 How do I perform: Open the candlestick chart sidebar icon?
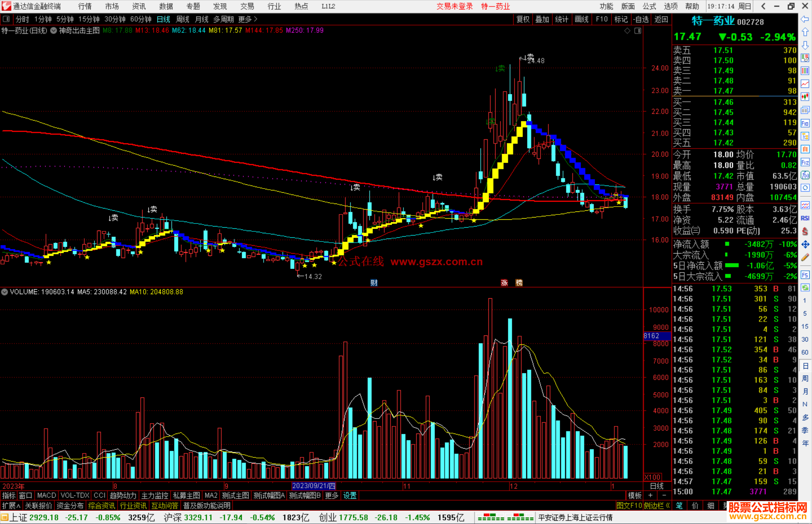tap(805, 97)
